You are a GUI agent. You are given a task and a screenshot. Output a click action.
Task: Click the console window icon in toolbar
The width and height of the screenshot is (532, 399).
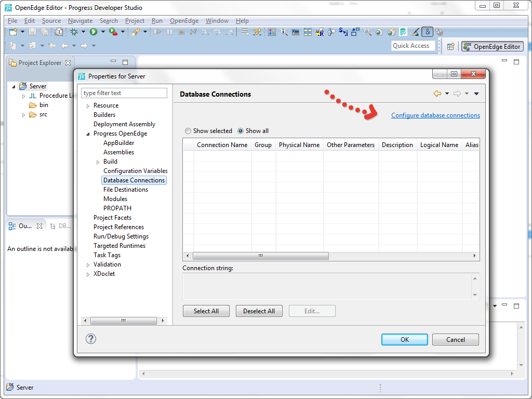coord(296,32)
